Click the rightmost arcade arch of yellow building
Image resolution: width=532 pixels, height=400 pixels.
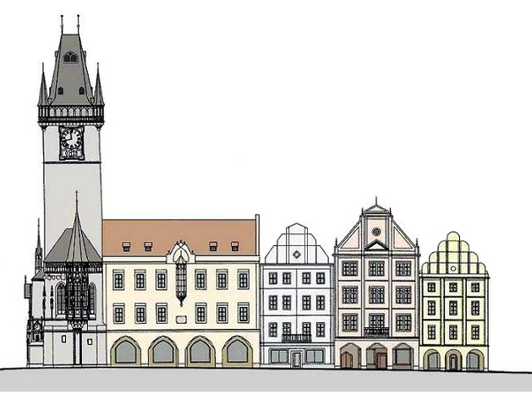238,352
